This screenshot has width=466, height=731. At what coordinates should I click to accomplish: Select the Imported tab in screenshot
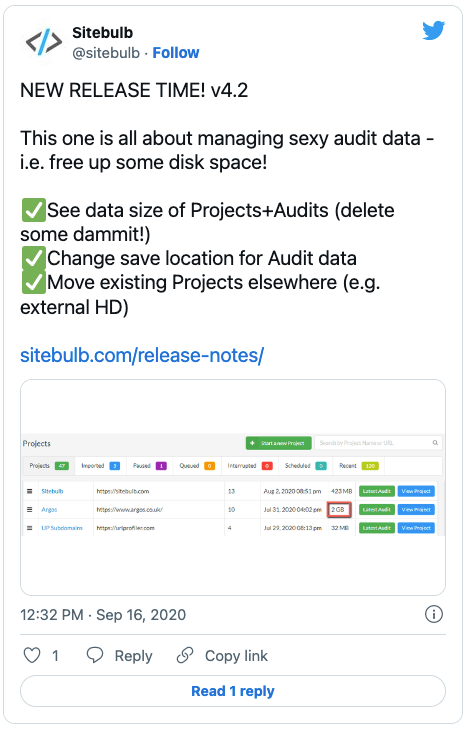coord(101,466)
